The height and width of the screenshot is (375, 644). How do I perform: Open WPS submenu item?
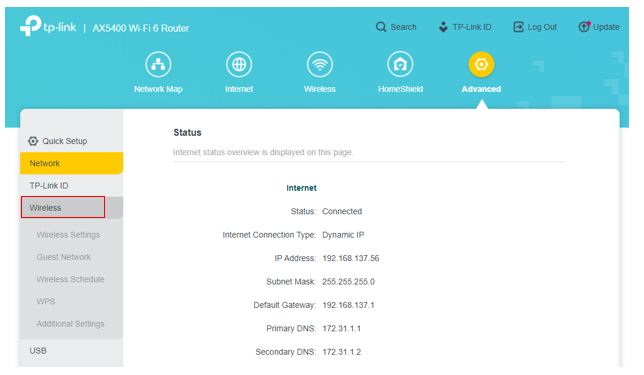46,301
